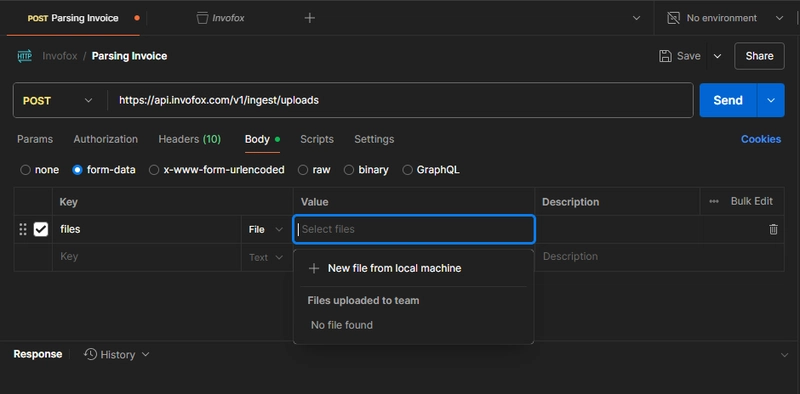Click the No file found text
This screenshot has height=394, width=800.
pyautogui.click(x=342, y=325)
